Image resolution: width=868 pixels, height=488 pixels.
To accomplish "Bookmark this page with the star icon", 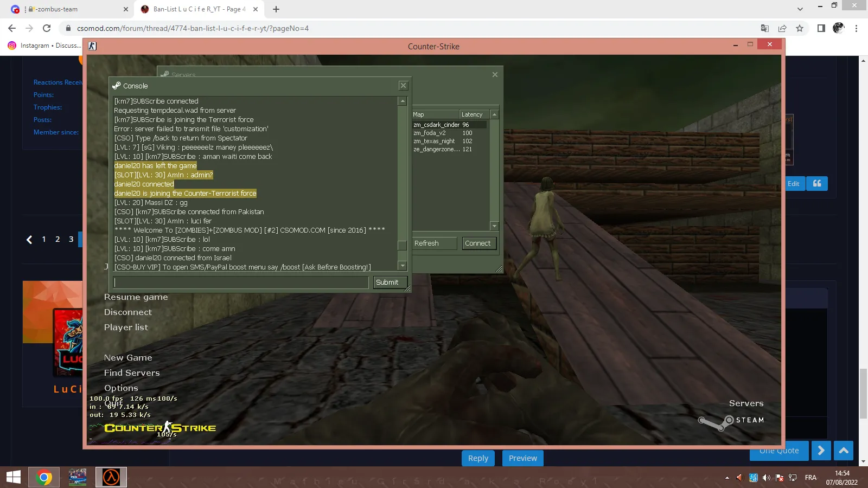I will pyautogui.click(x=800, y=28).
